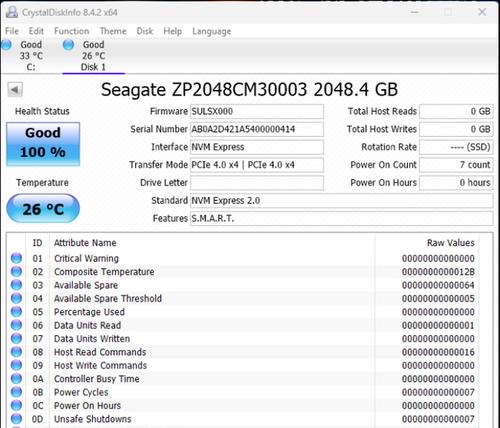Click the Serial Number field
The width and height of the screenshot is (500, 428).
tap(257, 129)
